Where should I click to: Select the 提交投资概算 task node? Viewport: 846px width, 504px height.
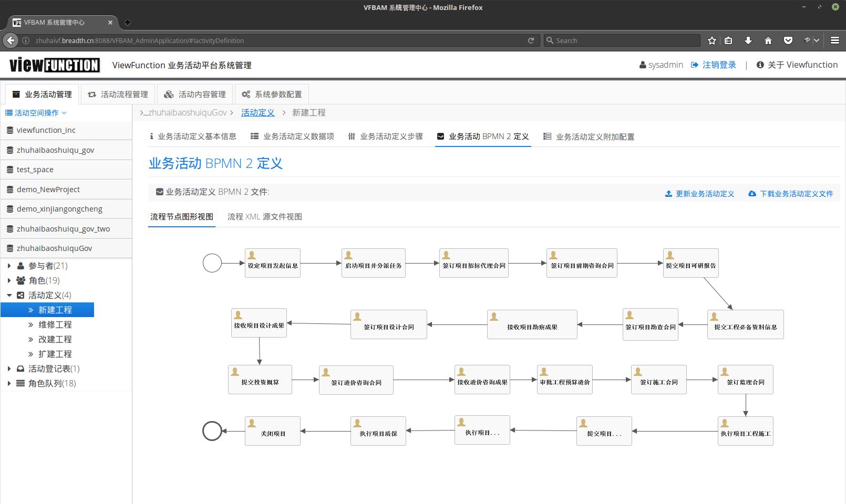coord(260,380)
